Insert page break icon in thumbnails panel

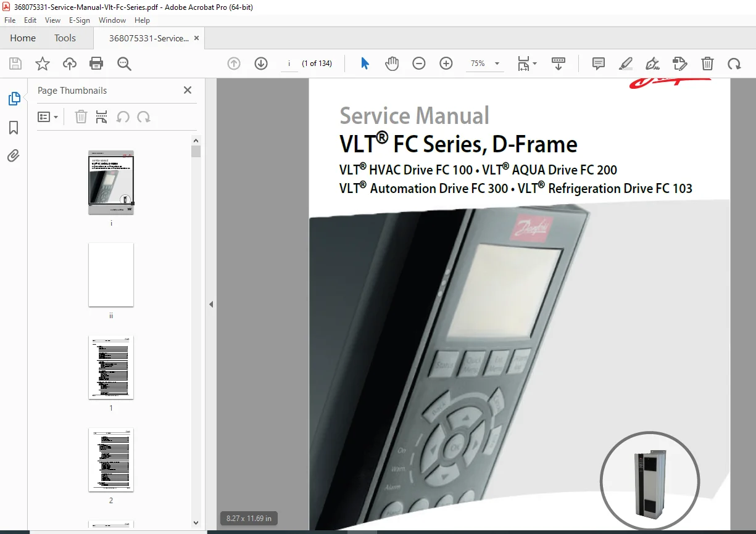[x=102, y=117]
